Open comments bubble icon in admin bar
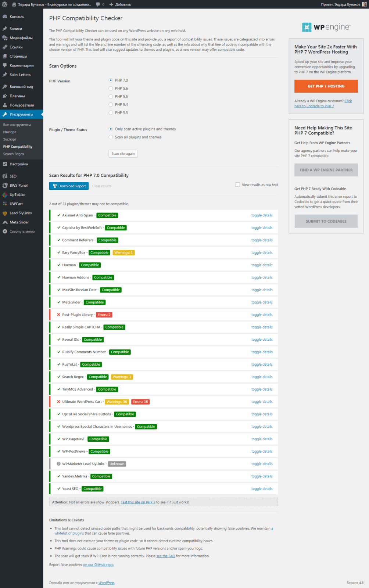 pos(98,4)
